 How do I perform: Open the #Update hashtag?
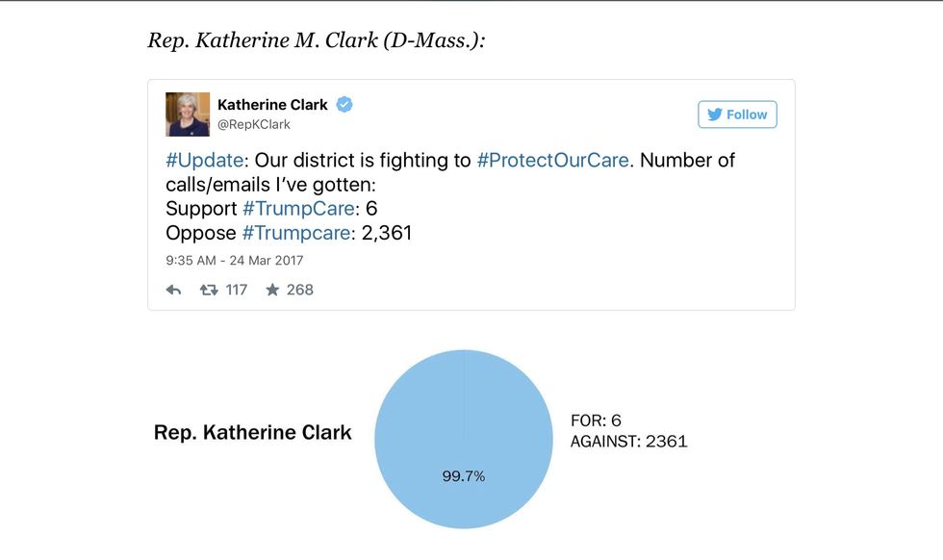tap(206, 160)
